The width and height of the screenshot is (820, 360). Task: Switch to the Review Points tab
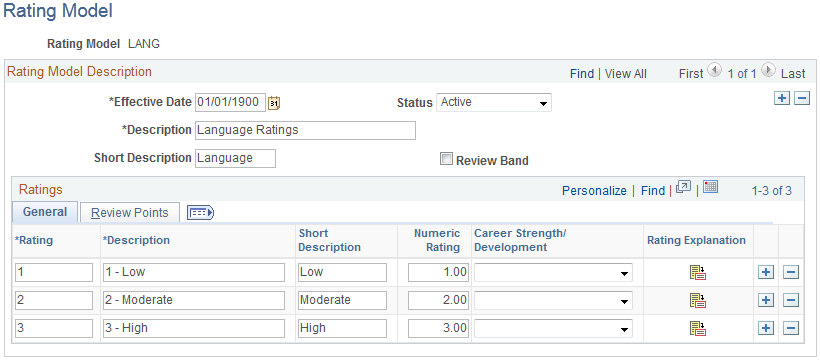pos(130,212)
